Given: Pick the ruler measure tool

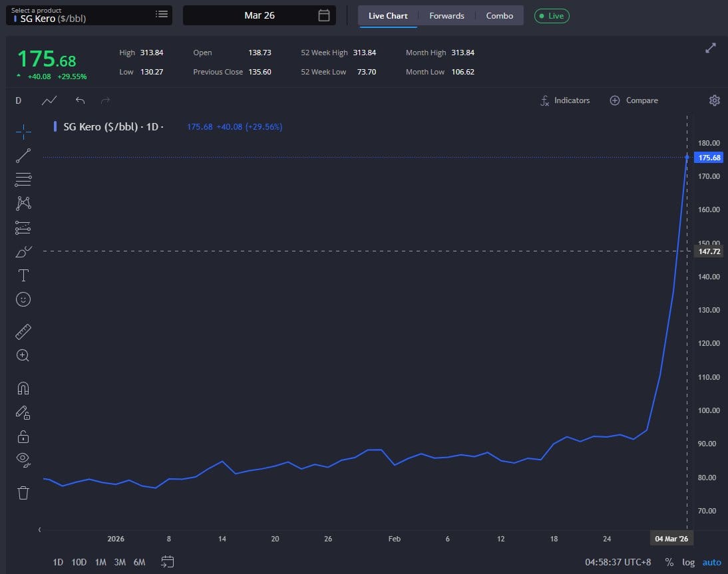Looking at the screenshot, I should click(23, 331).
